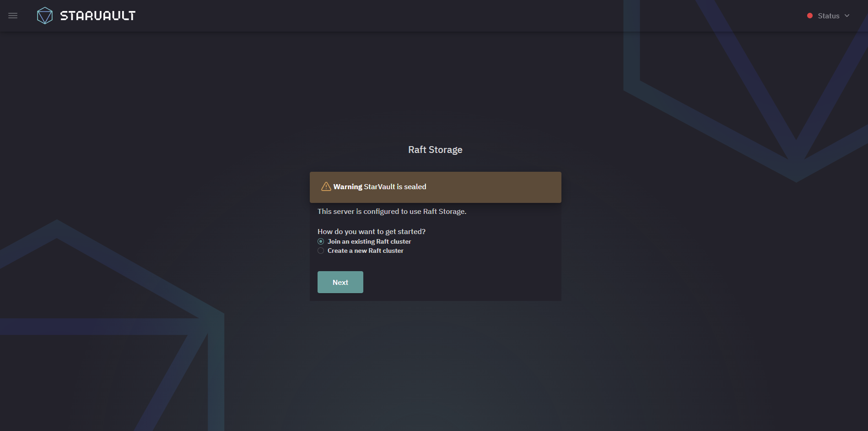The width and height of the screenshot is (868, 431).
Task: Click the warning triangle icon
Action: 326,186
